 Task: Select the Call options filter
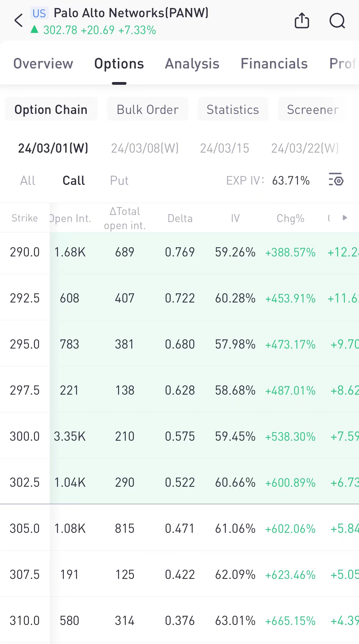tap(74, 180)
